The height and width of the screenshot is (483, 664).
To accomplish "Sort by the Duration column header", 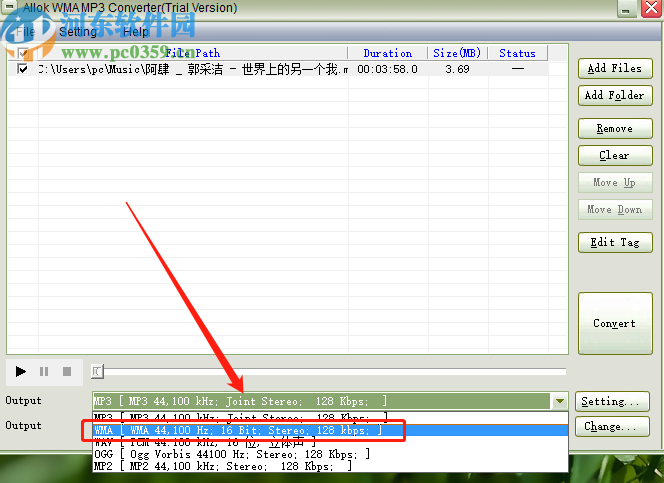I will point(387,53).
